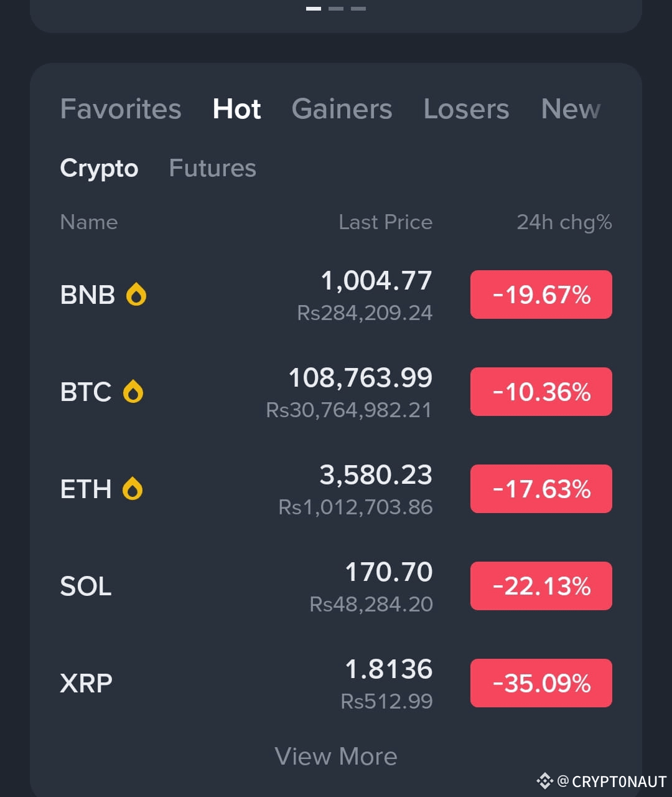The width and height of the screenshot is (672, 797).
Task: Tap the Binance logo watermark
Action: point(545,781)
